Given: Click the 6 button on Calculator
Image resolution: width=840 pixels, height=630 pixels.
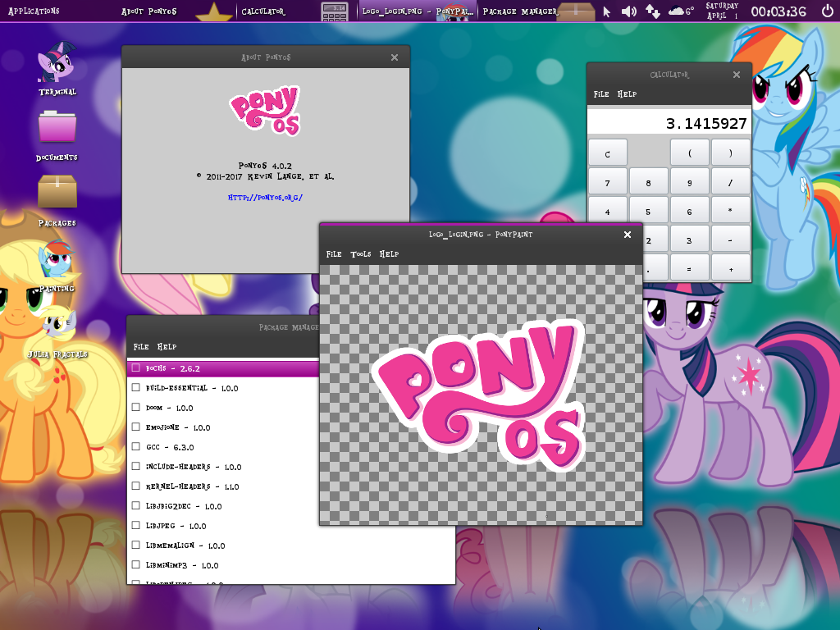Looking at the screenshot, I should tap(689, 211).
